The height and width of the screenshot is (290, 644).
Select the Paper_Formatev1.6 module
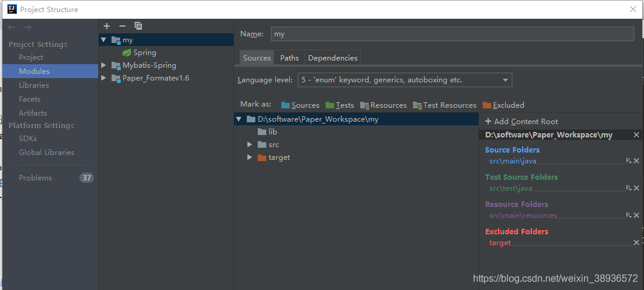coord(156,78)
